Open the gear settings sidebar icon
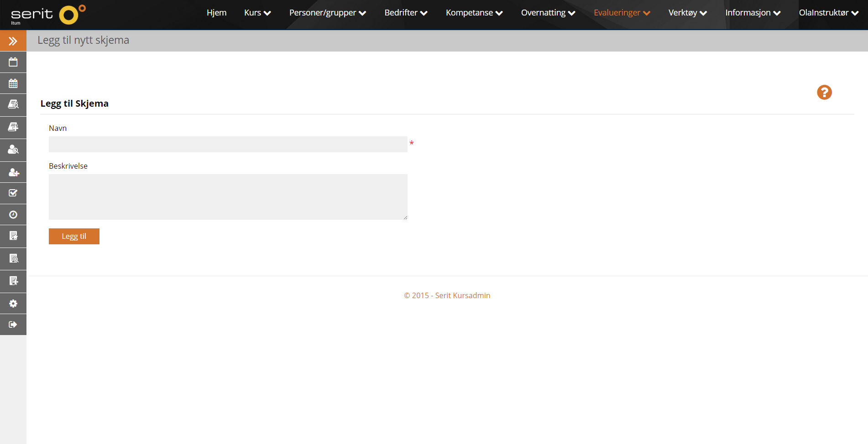The height and width of the screenshot is (444, 868). [x=13, y=304]
